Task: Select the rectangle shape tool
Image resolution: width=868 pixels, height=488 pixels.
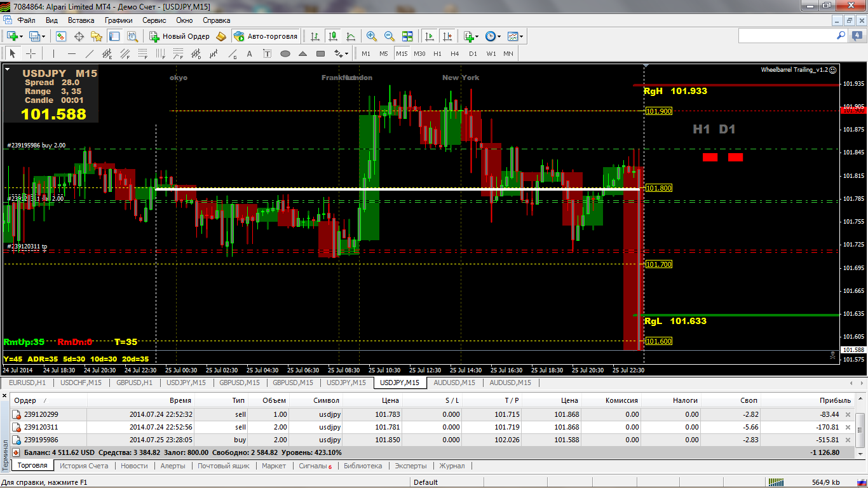Action: [321, 53]
